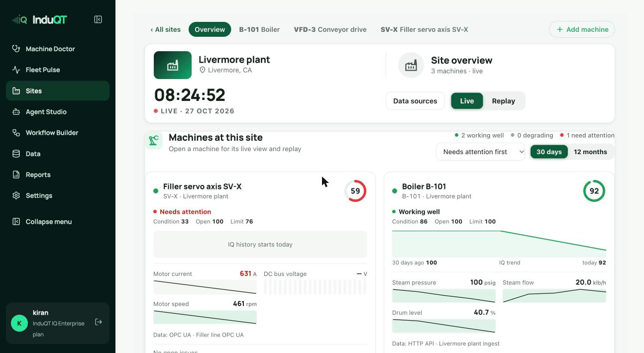The image size is (644, 353).
Task: Click the 1 need attention legend
Action: click(587, 135)
